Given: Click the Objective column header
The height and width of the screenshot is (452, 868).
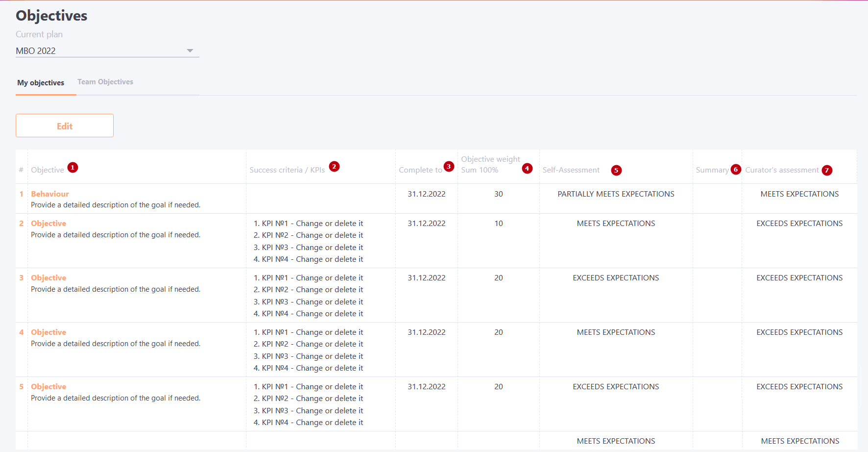Looking at the screenshot, I should (x=48, y=170).
